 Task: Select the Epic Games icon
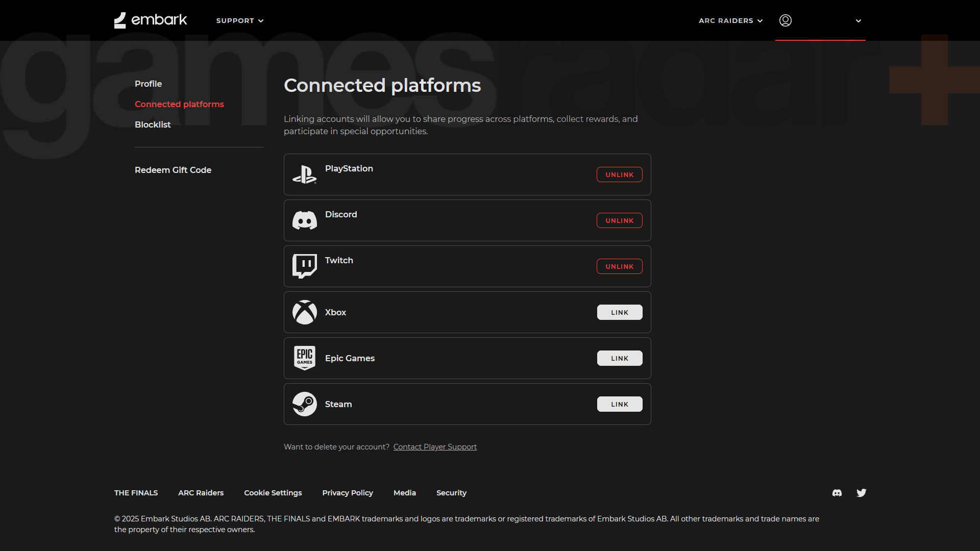tap(305, 358)
